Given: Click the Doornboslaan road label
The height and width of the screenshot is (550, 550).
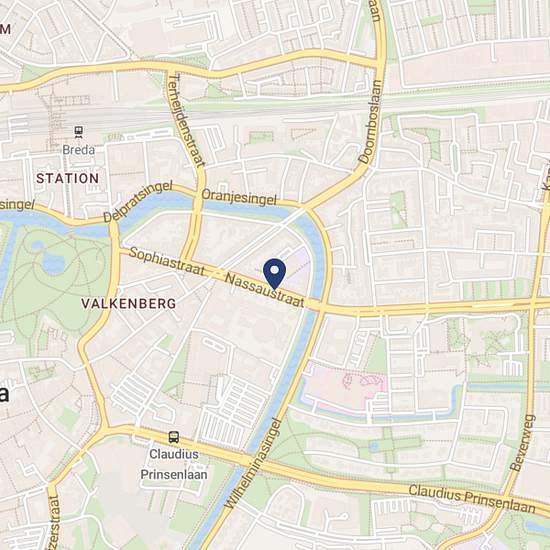Looking at the screenshot, I should 371,122.
